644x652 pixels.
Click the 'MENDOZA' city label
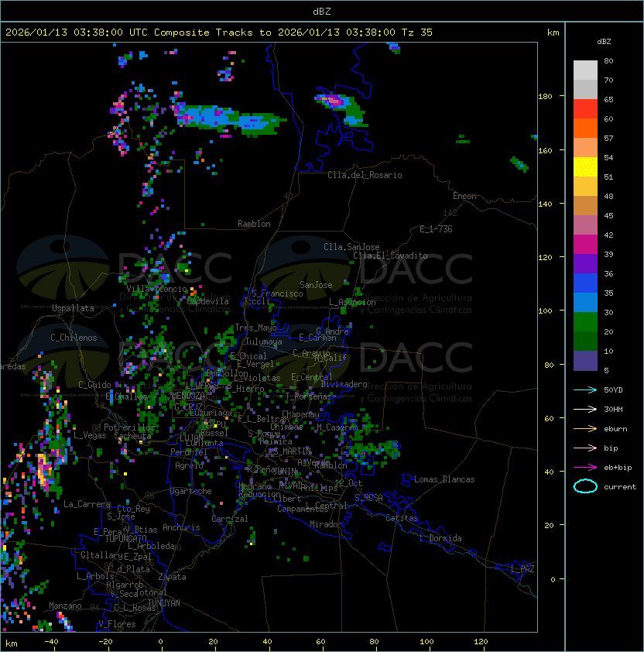click(188, 396)
